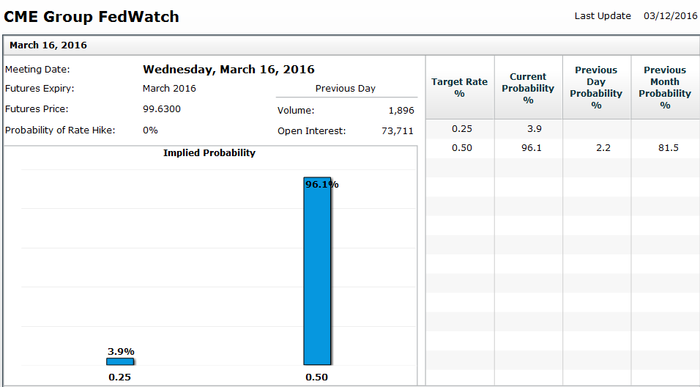Screen dimensions: 700x387
Task: Click the Futures Price value 99.6300
Action: pyautogui.click(x=162, y=109)
